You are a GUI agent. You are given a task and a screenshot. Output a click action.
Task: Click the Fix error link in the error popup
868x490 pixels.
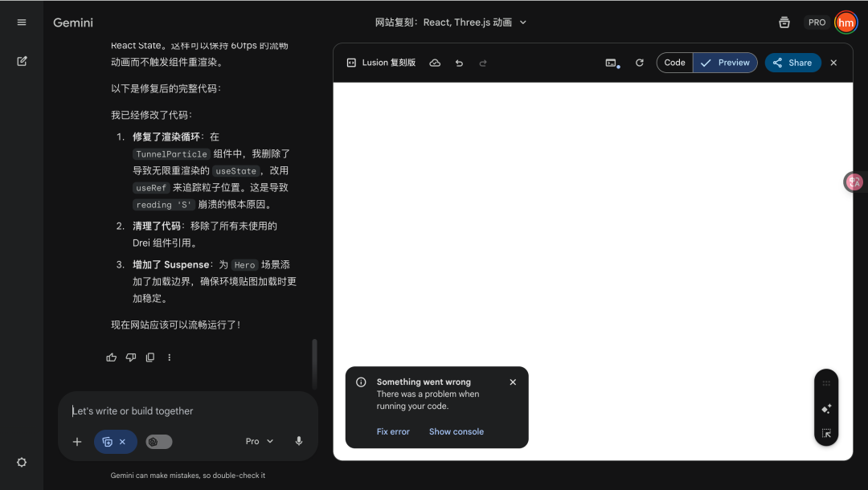393,431
